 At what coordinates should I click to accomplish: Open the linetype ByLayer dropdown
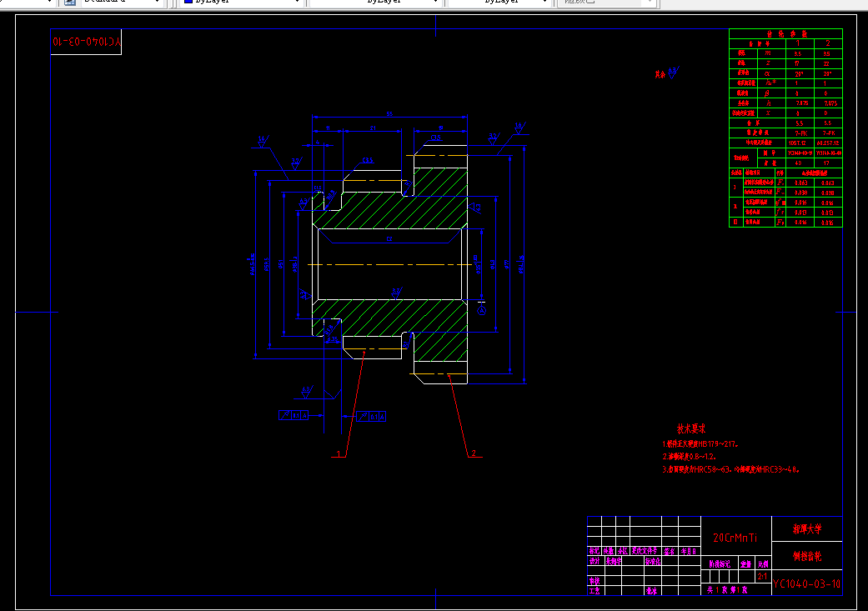tap(375, 2)
